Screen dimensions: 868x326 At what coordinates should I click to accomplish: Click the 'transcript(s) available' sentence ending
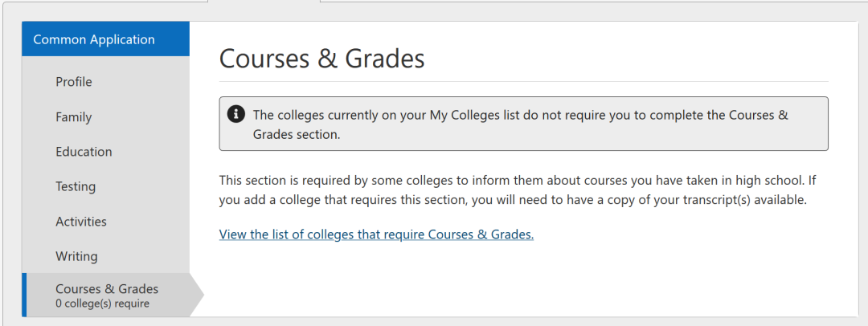pyautogui.click(x=739, y=200)
